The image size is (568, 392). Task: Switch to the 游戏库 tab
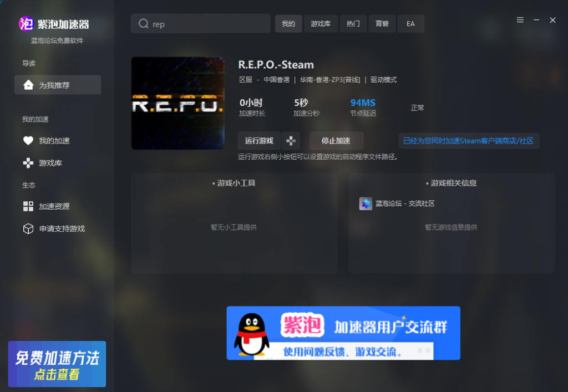click(321, 24)
